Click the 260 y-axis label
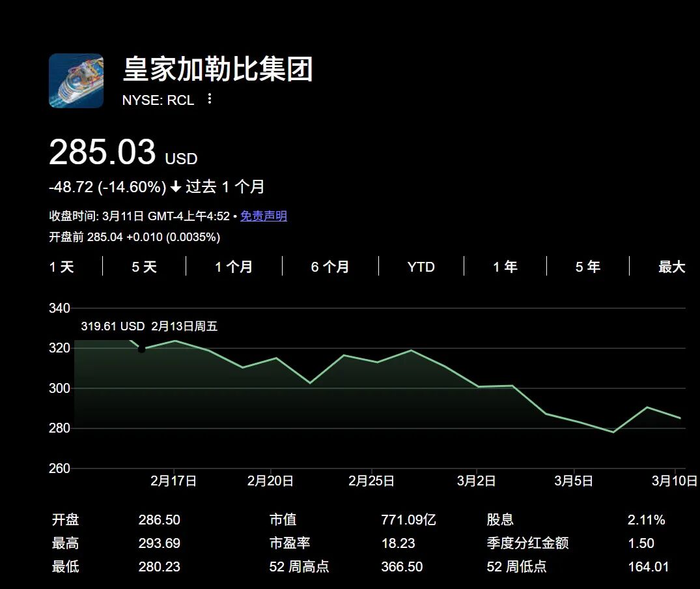This screenshot has height=589, width=700. coord(59,468)
